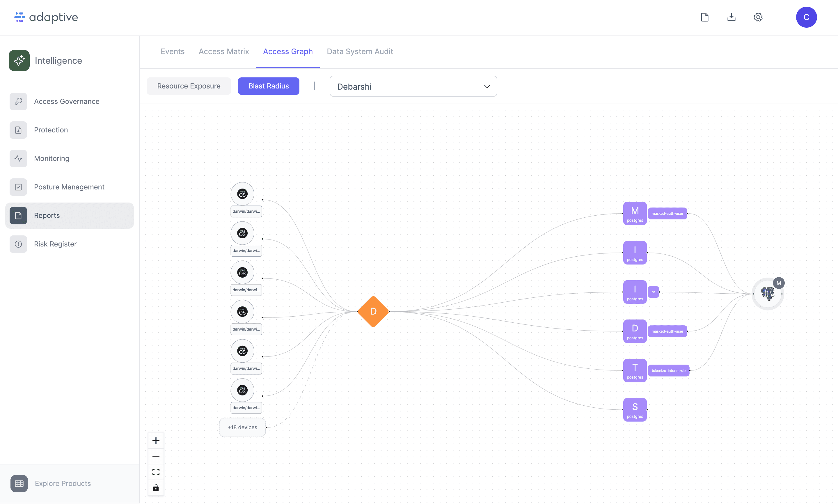Viewport: 838px width, 504px height.
Task: Select Posture Management item
Action: (69, 187)
